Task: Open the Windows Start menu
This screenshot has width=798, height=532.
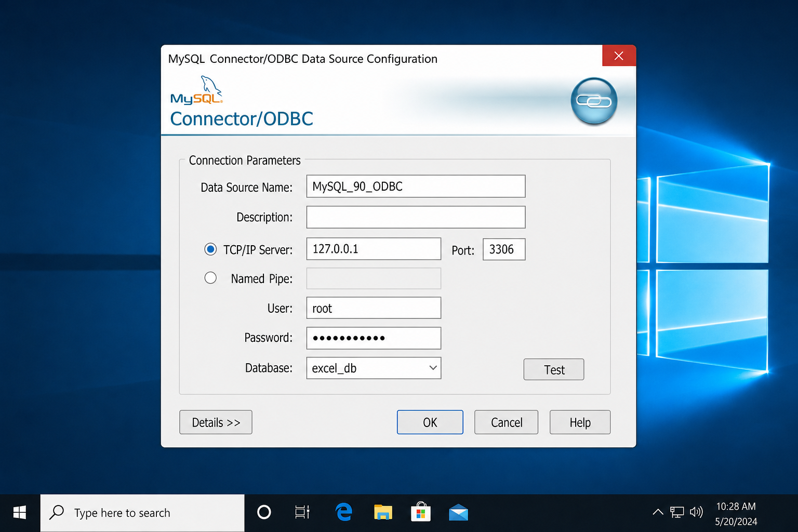Action: [20, 513]
